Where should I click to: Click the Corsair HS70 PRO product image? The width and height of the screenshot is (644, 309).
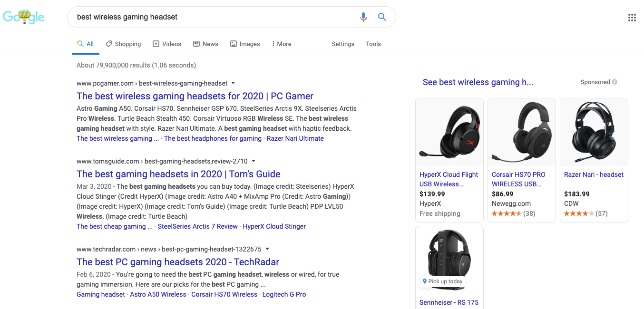pos(522,132)
